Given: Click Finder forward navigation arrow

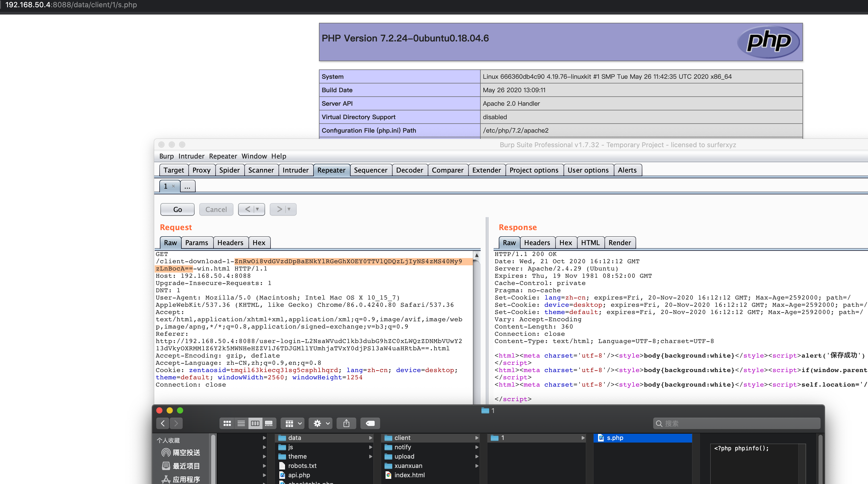Looking at the screenshot, I should [176, 423].
